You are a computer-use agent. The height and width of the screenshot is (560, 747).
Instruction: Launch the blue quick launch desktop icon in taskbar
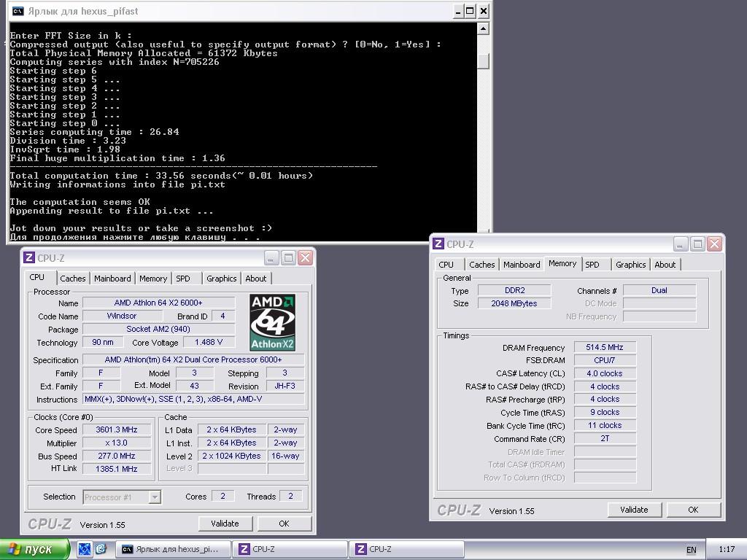point(85,549)
